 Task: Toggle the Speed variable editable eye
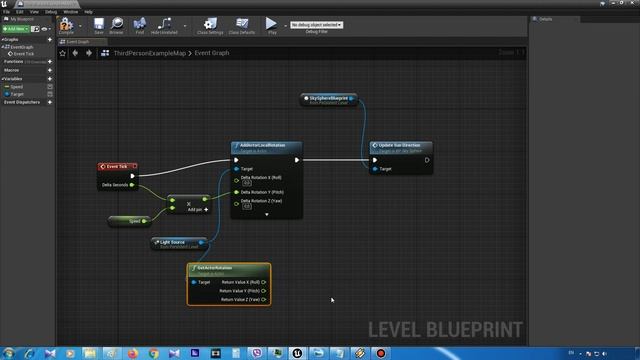pos(50,87)
